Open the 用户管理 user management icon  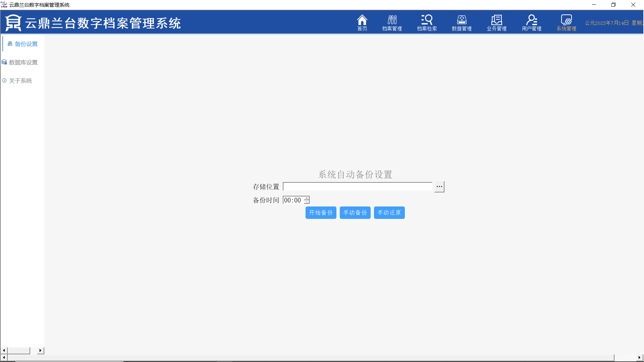531,23
